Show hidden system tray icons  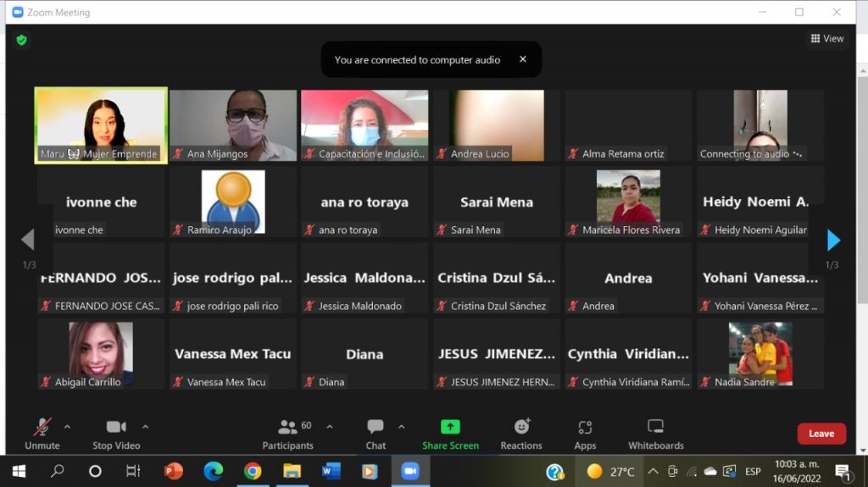tap(654, 472)
